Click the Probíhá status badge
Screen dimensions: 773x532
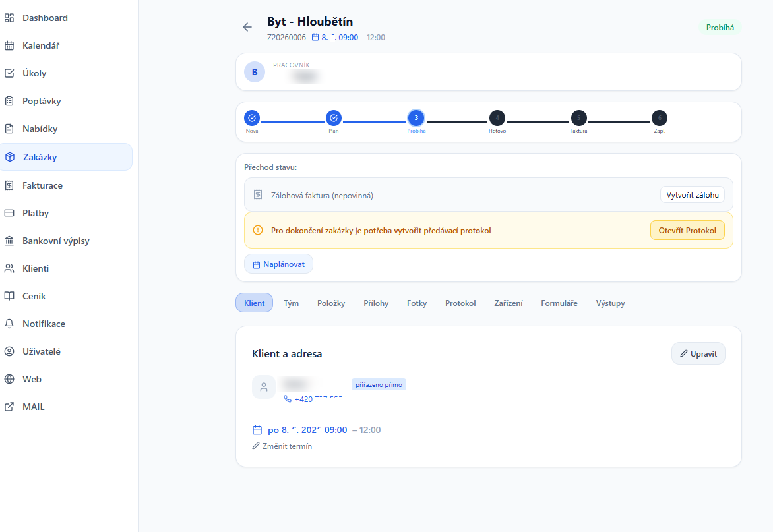click(x=720, y=28)
